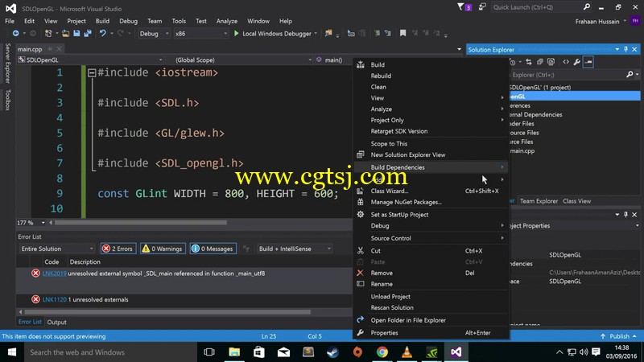The width and height of the screenshot is (644, 362).
Task: Open the Entire Solution scope dropdown
Action: (57, 249)
